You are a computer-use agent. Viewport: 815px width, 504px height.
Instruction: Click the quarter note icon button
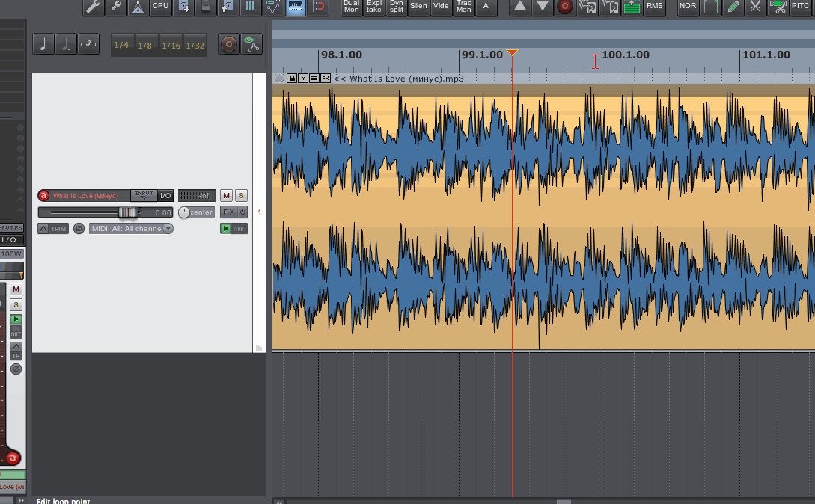pyautogui.click(x=43, y=45)
